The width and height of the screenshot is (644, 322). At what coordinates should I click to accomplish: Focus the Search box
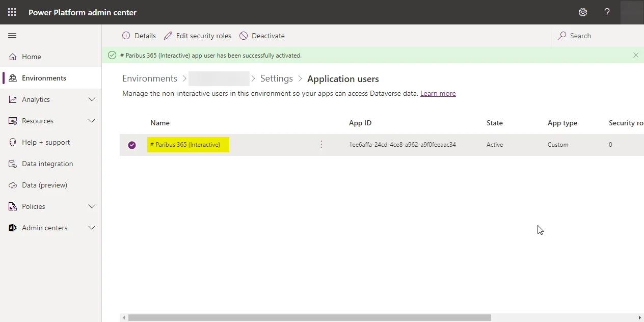[x=596, y=36]
